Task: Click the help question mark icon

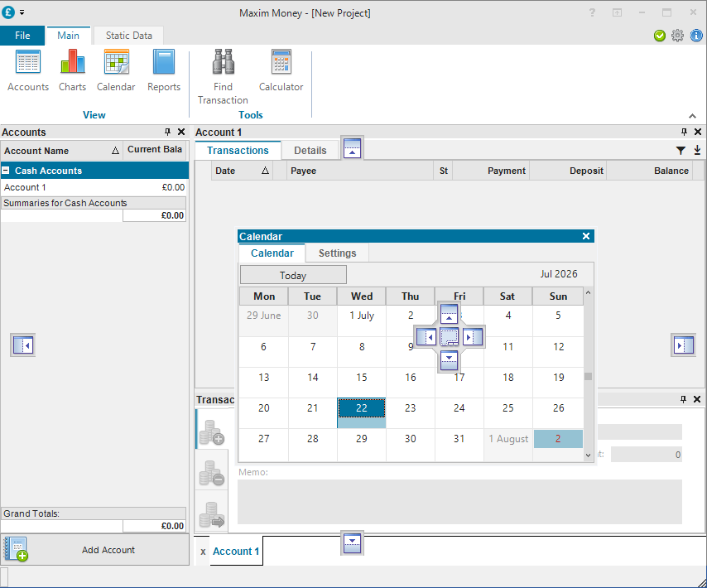Action: (592, 12)
